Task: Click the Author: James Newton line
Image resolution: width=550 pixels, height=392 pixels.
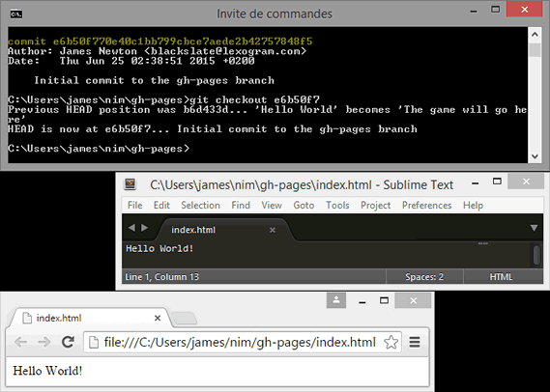Action: click(158, 51)
